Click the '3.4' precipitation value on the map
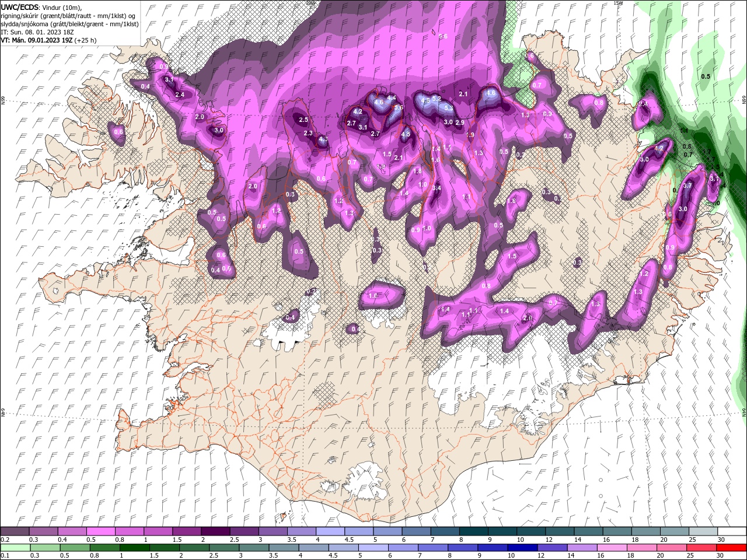 pos(437,188)
